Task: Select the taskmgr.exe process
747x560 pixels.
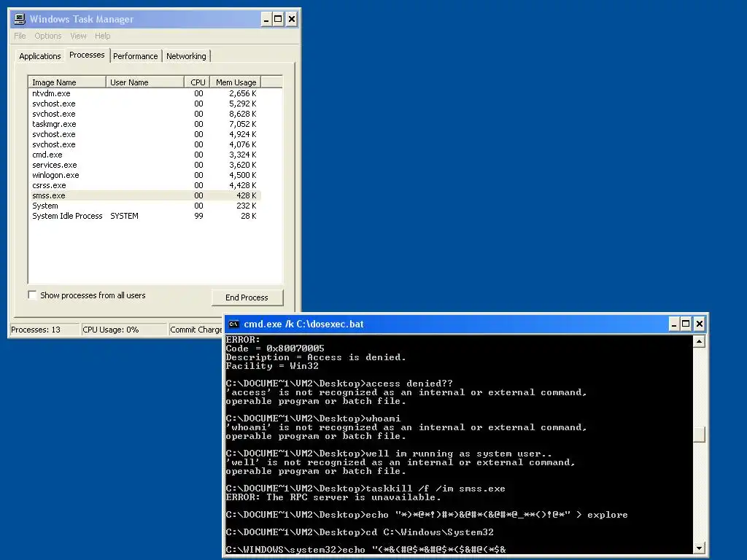Action: 145,124
